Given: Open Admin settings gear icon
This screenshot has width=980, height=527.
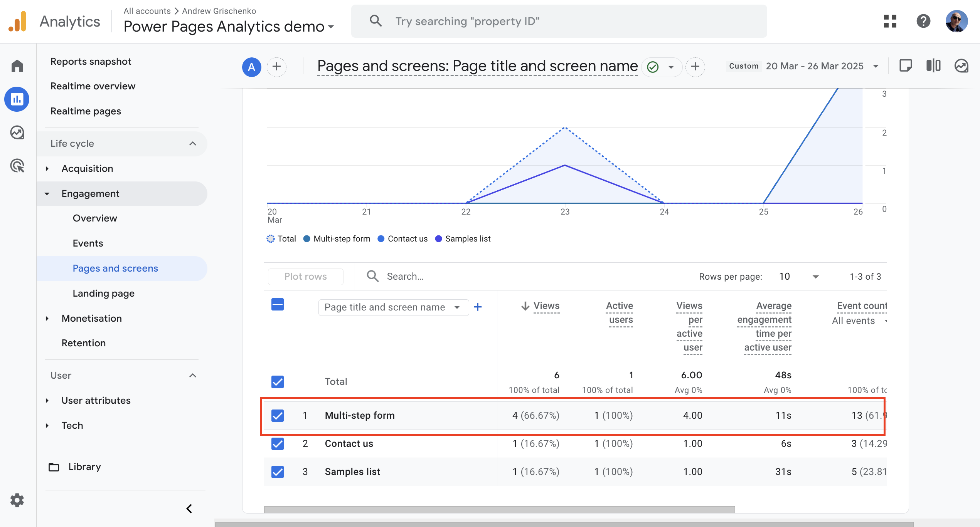Looking at the screenshot, I should (17, 500).
